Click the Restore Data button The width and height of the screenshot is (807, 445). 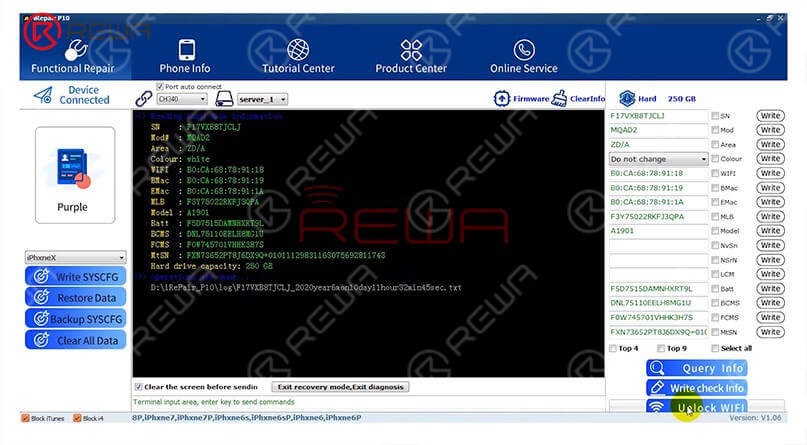76,298
